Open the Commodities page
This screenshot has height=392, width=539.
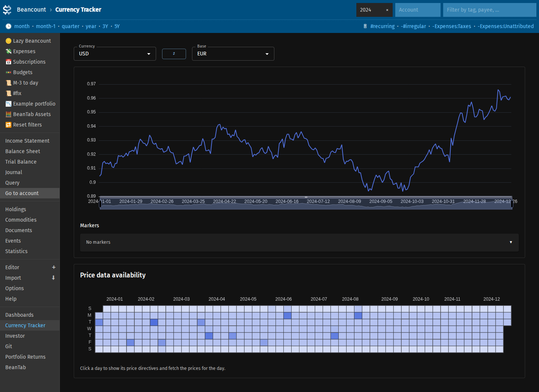[30, 220]
